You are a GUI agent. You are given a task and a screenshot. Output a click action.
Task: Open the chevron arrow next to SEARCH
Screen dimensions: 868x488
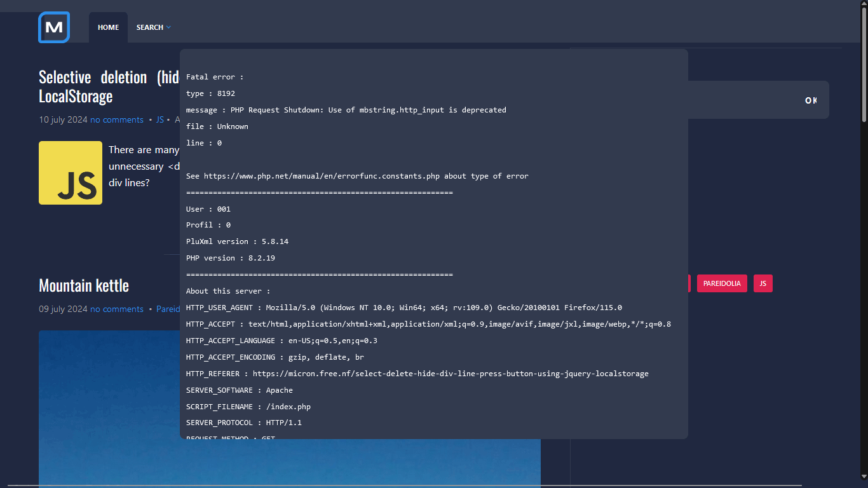pyautogui.click(x=168, y=27)
